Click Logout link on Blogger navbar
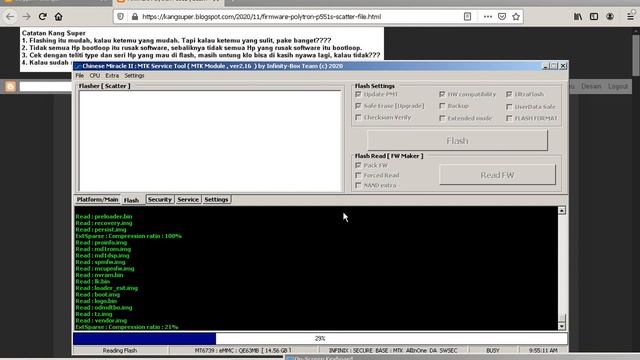This screenshot has width=640, height=360. click(x=618, y=86)
